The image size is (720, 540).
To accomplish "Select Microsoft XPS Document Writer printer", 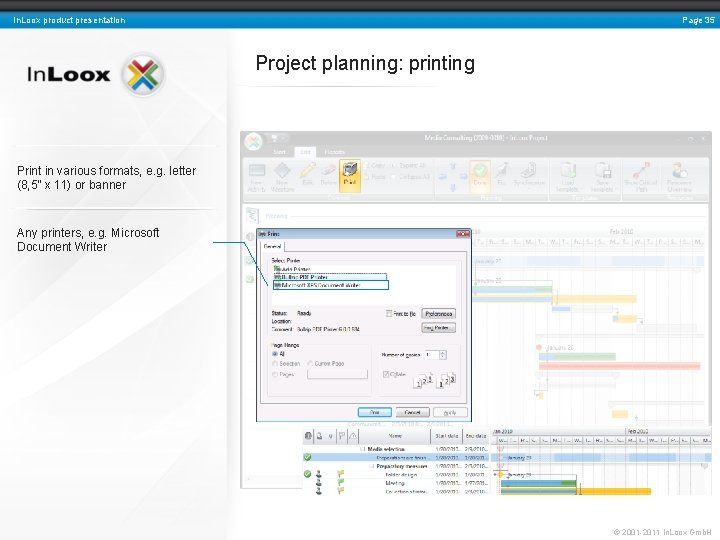I will pyautogui.click(x=331, y=285).
